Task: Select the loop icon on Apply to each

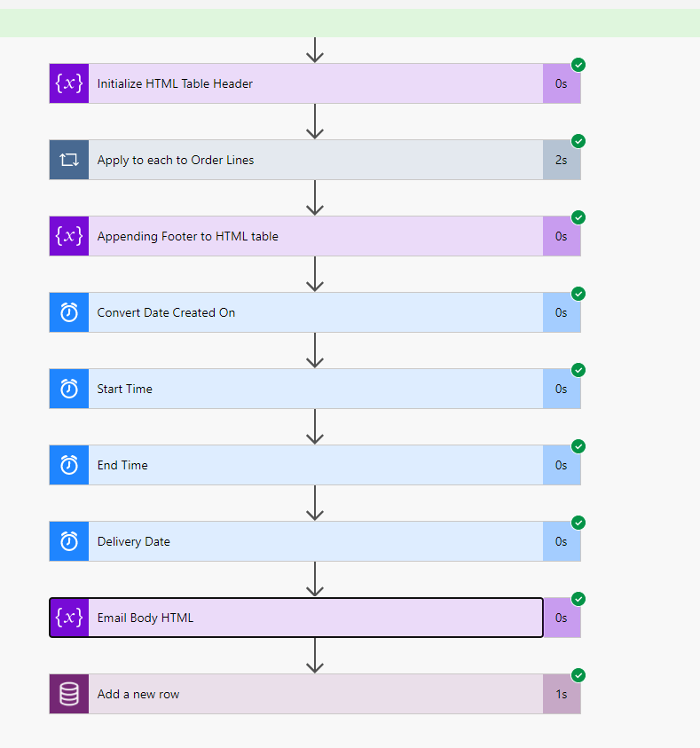Action: coord(69,160)
